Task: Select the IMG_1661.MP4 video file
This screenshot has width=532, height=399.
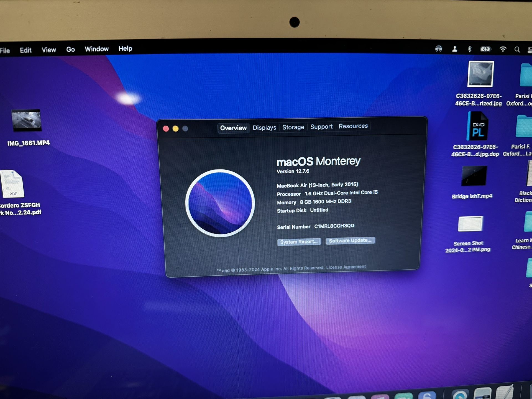Action: tap(27, 121)
